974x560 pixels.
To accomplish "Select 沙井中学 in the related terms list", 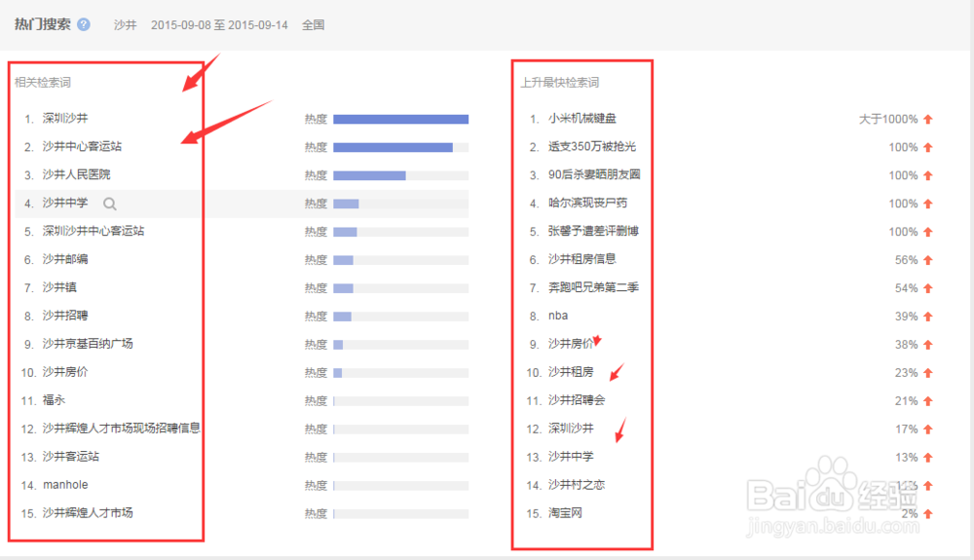I will pos(65,203).
